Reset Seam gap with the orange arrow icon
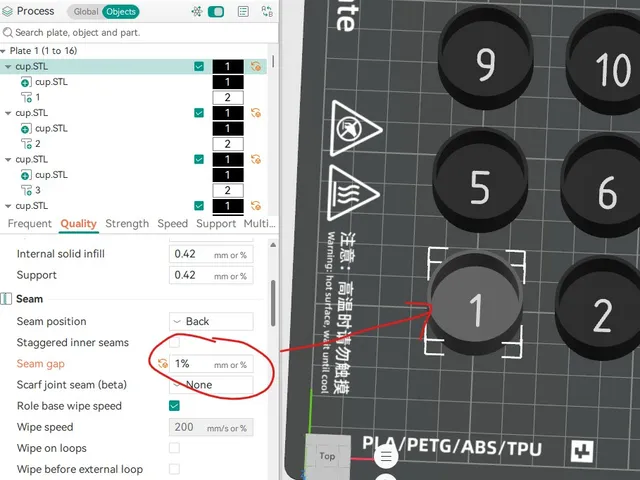The height and width of the screenshot is (480, 640). (x=162, y=364)
